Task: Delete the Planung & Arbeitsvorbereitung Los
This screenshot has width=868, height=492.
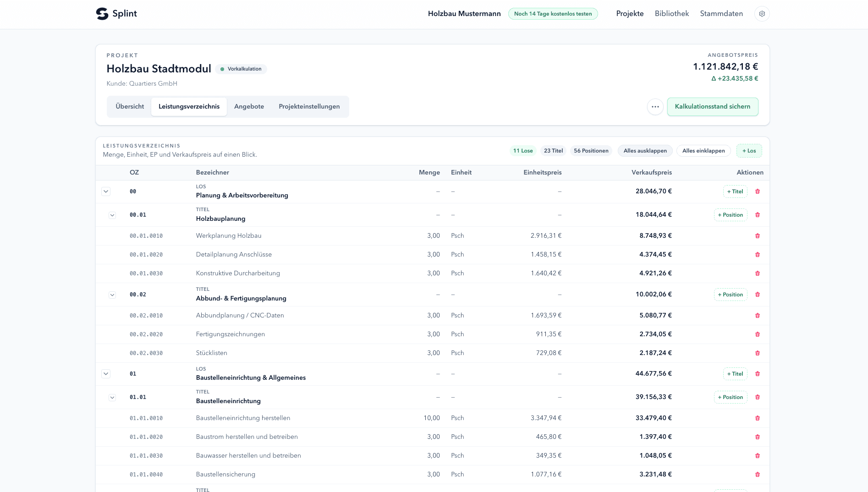Action: 758,191
